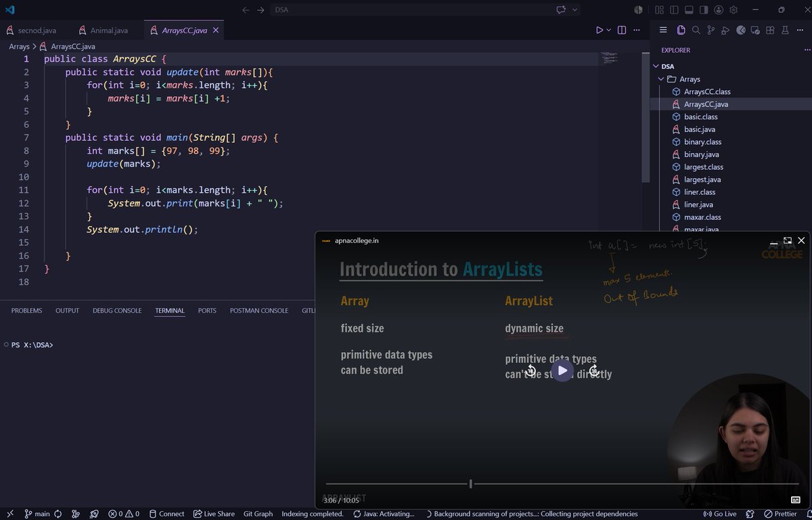The height and width of the screenshot is (520, 812).
Task: Click the Background scanning of projects status
Action: [x=531, y=514]
